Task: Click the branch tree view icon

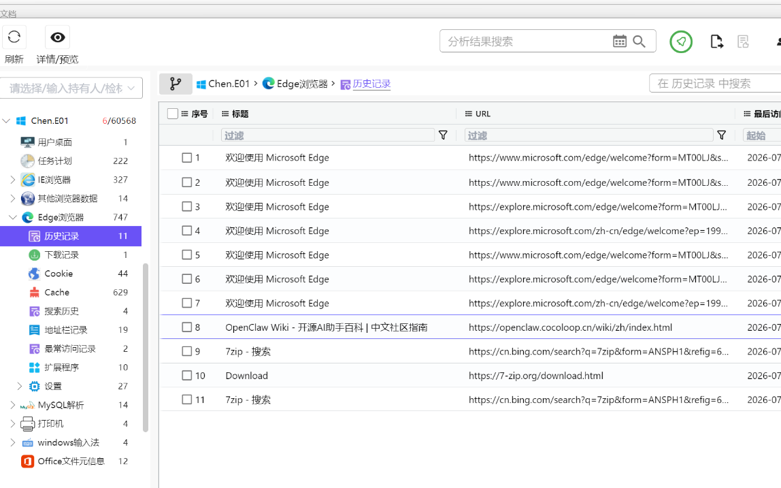Action: (175, 84)
